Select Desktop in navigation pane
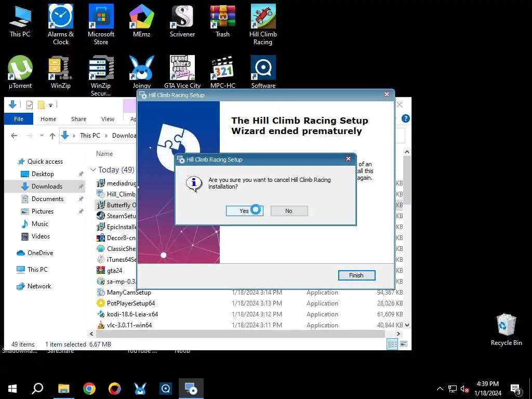 [x=43, y=174]
